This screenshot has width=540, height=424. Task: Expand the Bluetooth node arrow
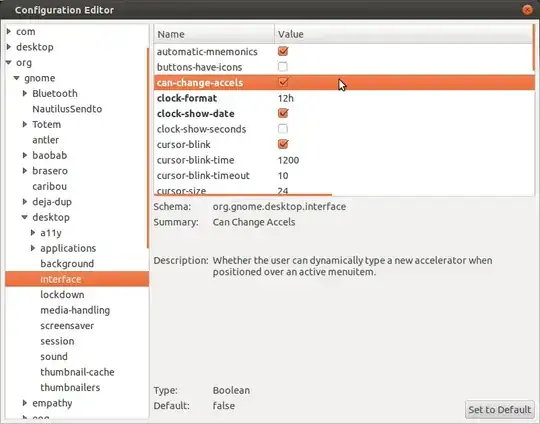(25, 93)
